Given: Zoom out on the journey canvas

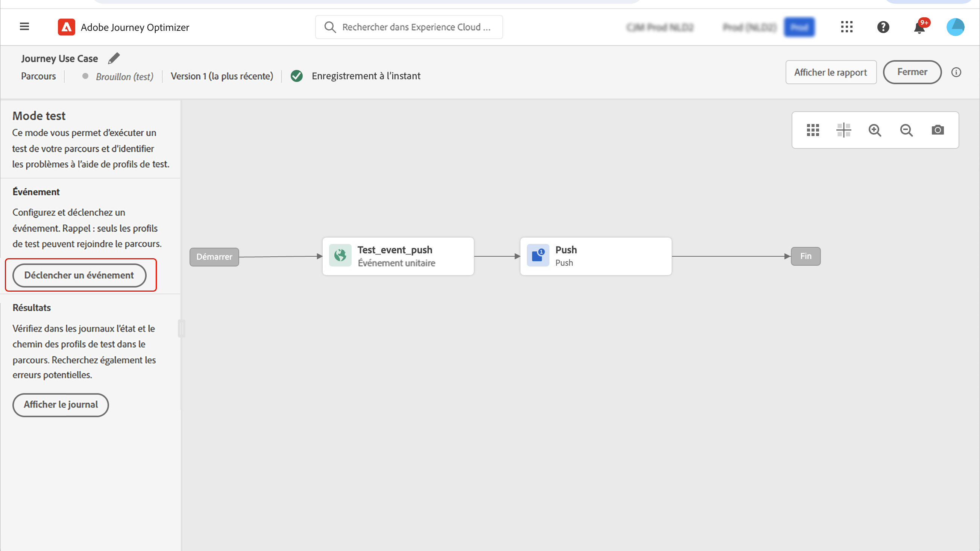Looking at the screenshot, I should [906, 130].
